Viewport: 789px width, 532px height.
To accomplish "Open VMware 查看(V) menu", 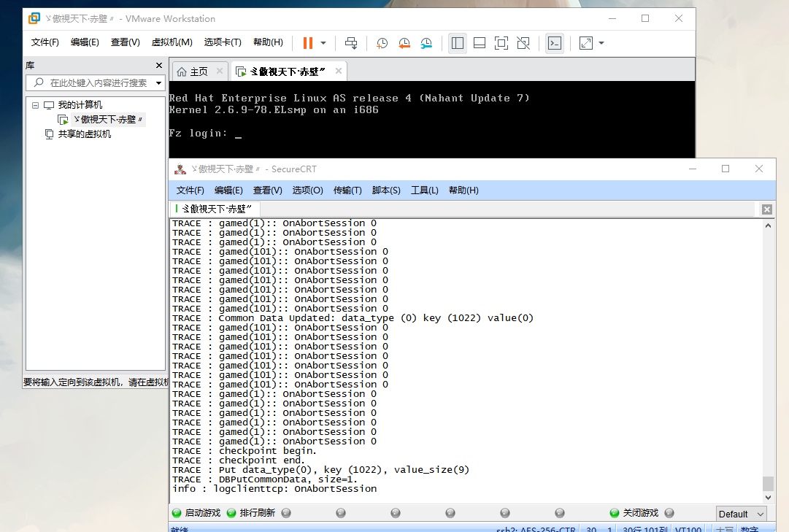I will click(126, 42).
